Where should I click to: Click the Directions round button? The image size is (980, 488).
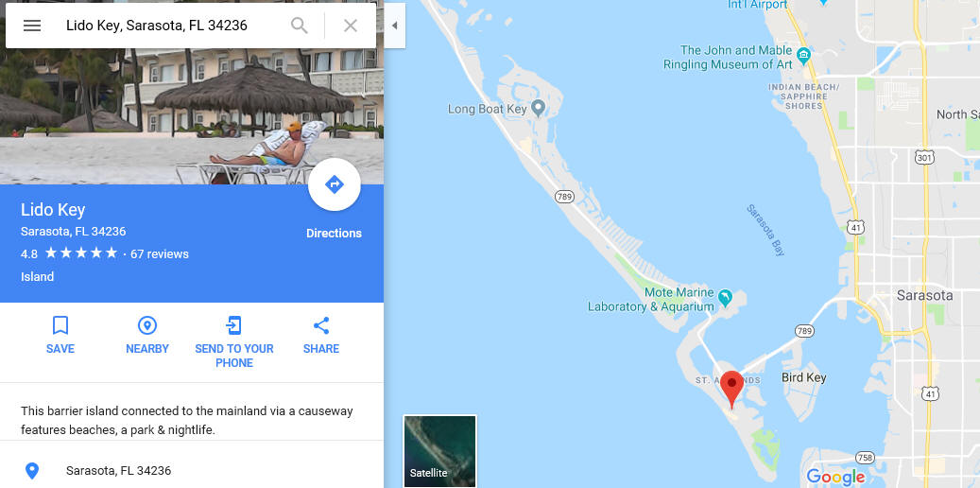[x=335, y=184]
